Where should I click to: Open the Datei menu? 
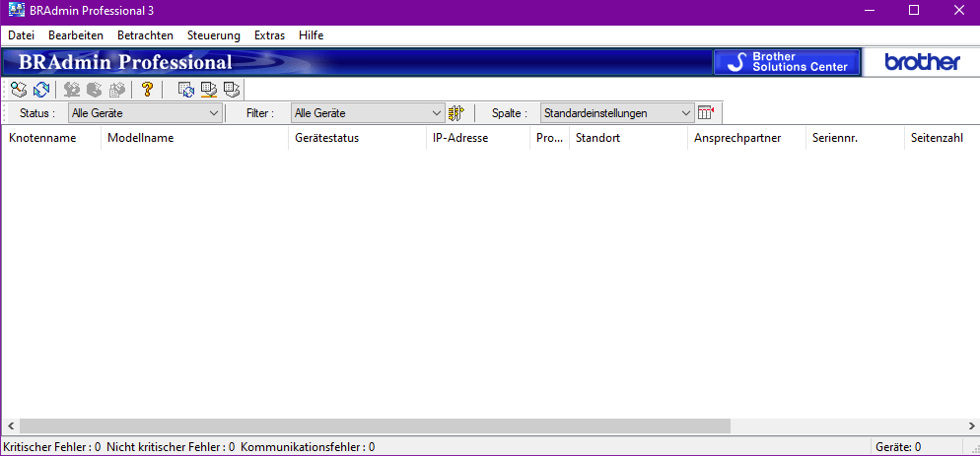[x=22, y=35]
